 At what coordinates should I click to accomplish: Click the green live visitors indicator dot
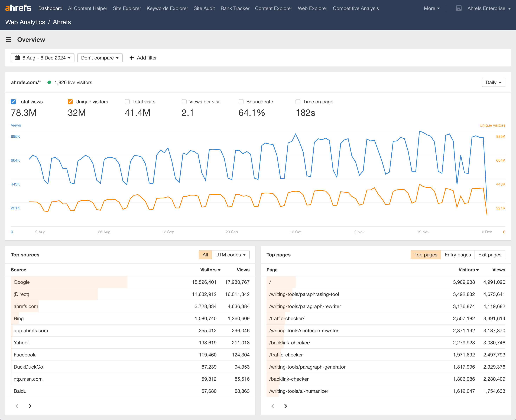tap(49, 82)
